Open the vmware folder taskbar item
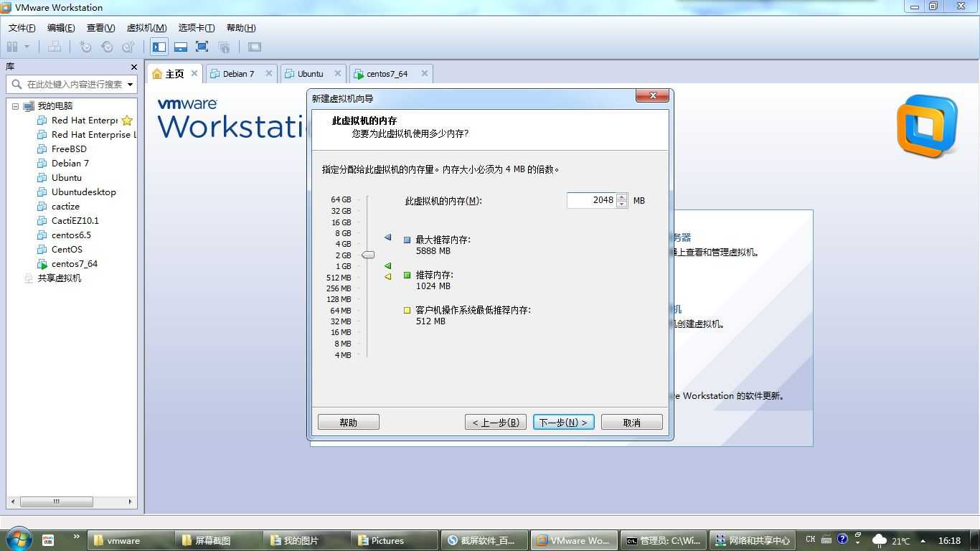This screenshot has height=551, width=980. pos(131,541)
